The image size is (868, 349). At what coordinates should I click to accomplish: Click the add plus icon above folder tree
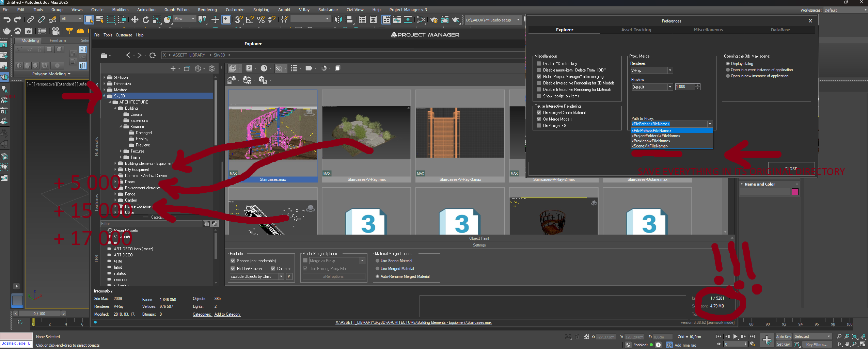(173, 68)
